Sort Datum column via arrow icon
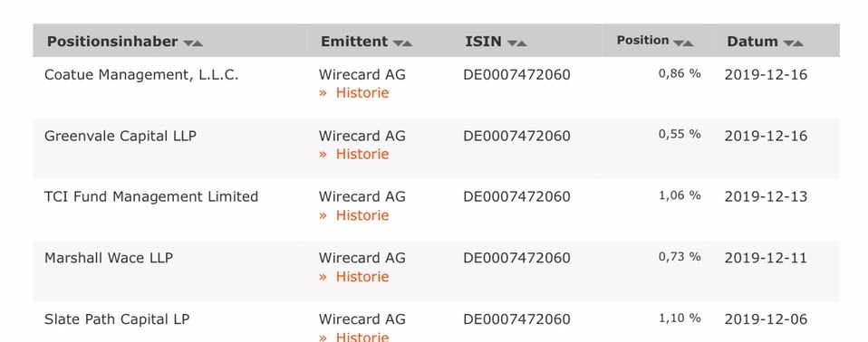Viewport: 868px width, 342px height. click(x=793, y=43)
